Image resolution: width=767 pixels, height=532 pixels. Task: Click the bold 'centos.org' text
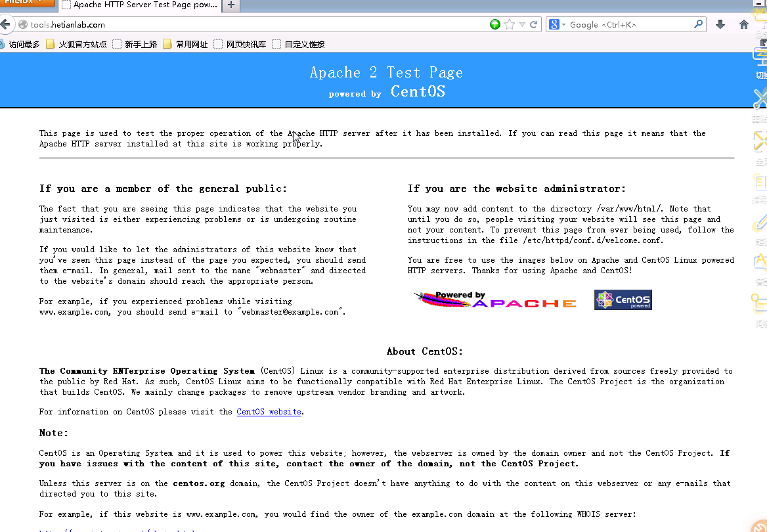198,483
